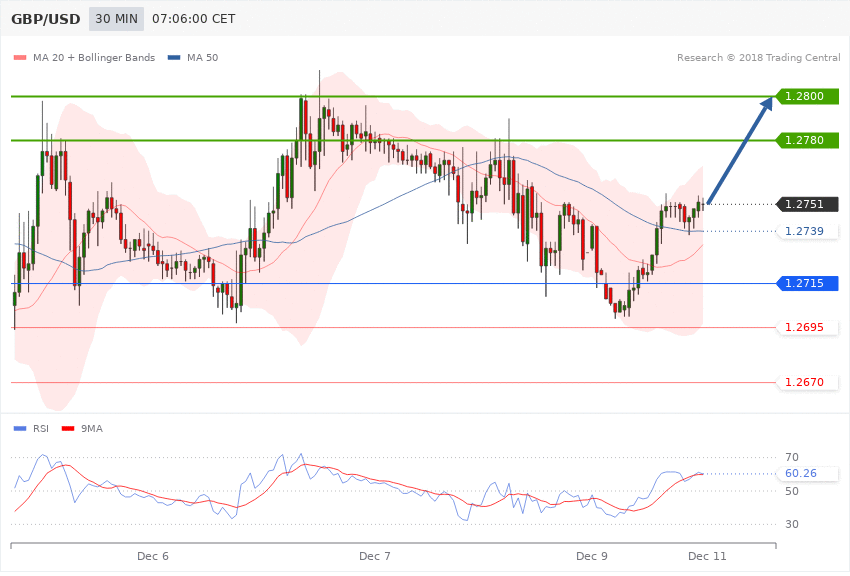The width and height of the screenshot is (850, 576).
Task: Click the Dec 7 date axis label
Action: [x=375, y=556]
